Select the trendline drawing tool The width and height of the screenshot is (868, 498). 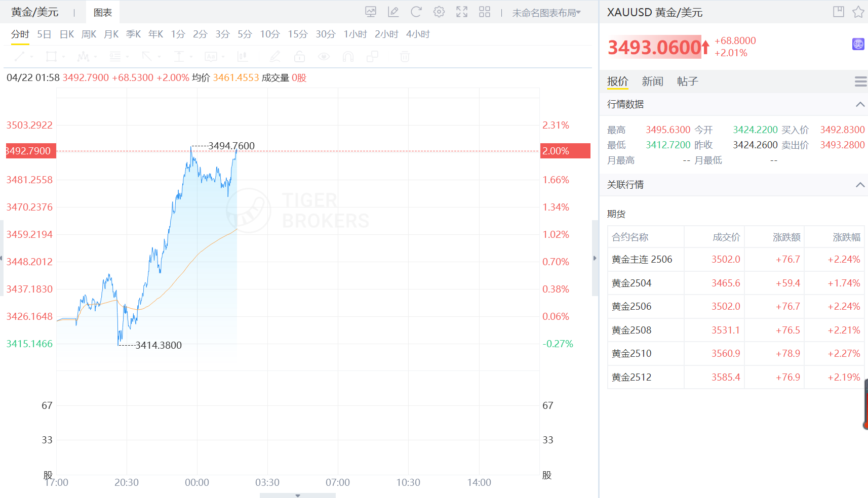pos(19,57)
